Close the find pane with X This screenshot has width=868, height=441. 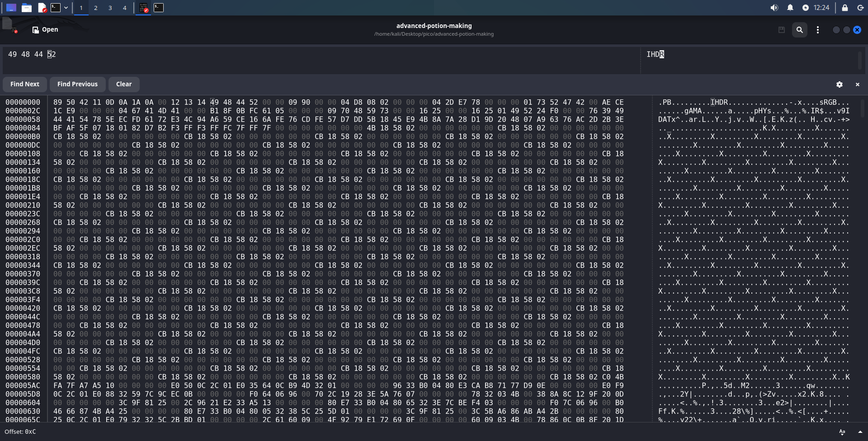[x=857, y=84]
